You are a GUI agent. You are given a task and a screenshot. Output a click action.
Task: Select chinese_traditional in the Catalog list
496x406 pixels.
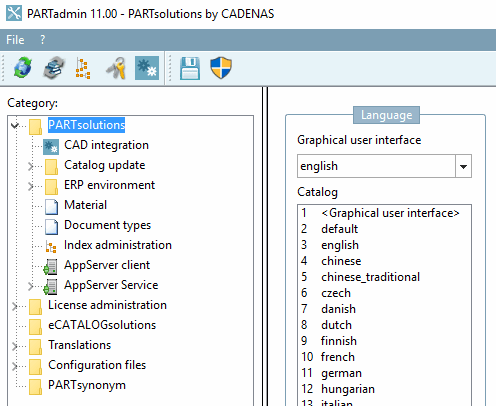click(x=370, y=277)
